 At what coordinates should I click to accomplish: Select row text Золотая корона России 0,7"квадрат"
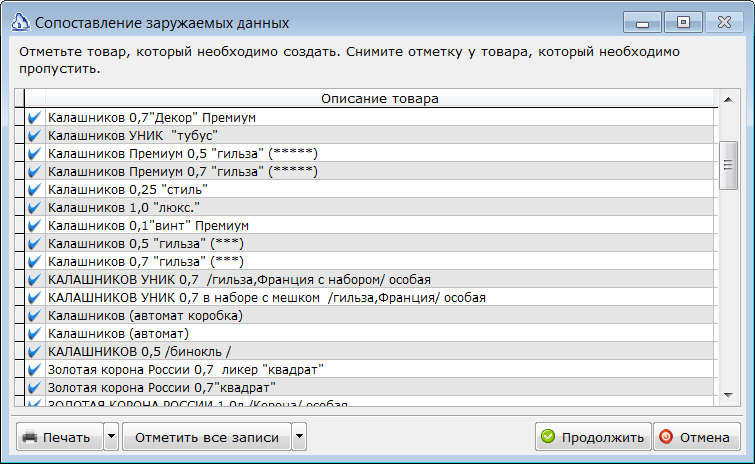tap(162, 387)
